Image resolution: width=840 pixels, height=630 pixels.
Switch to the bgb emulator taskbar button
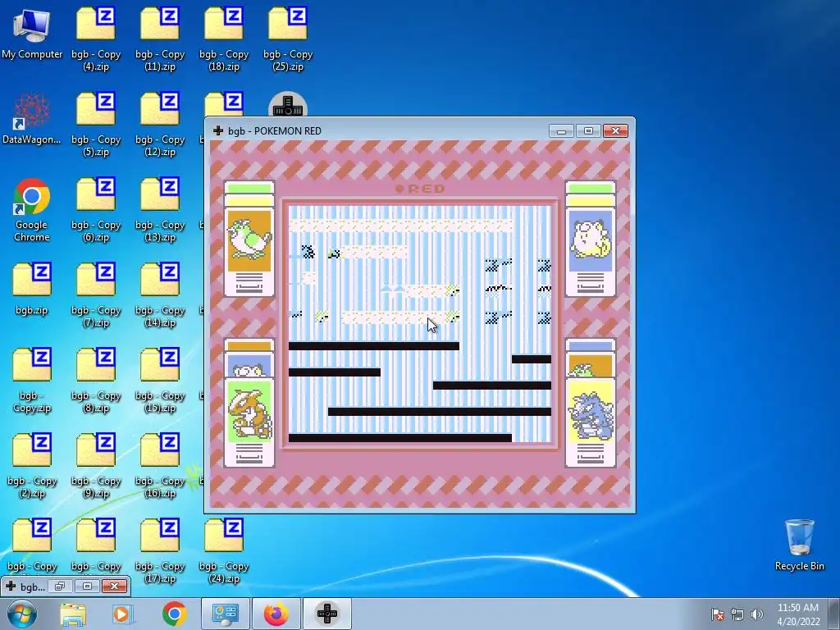327,614
